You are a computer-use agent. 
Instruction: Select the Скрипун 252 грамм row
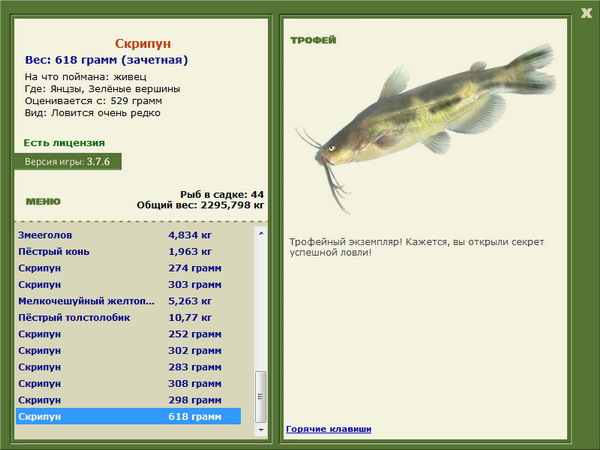(x=129, y=334)
